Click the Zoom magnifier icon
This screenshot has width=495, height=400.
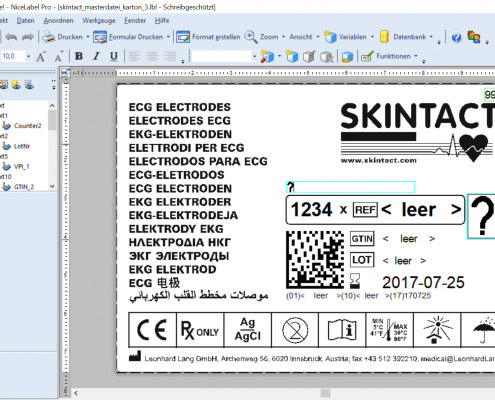pos(251,37)
